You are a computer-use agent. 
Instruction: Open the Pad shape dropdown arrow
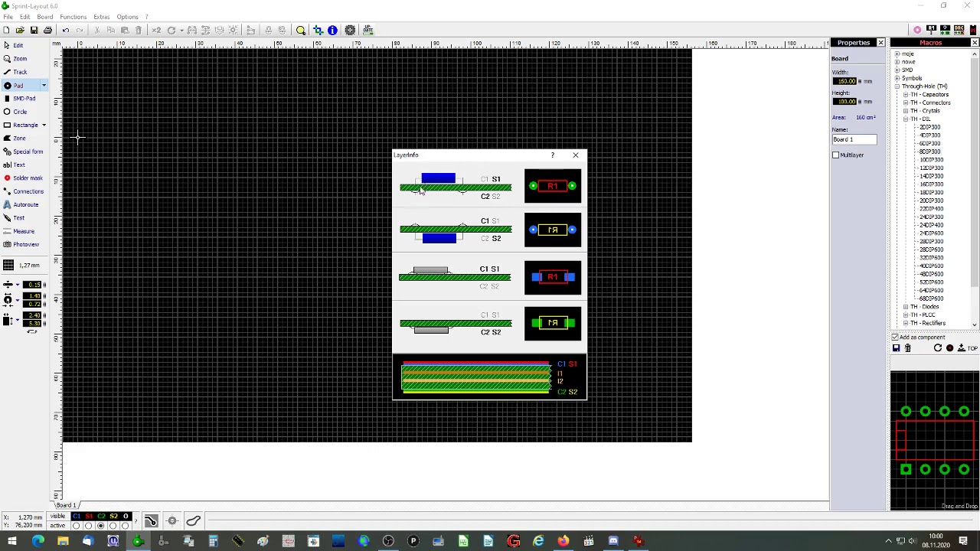pos(44,85)
